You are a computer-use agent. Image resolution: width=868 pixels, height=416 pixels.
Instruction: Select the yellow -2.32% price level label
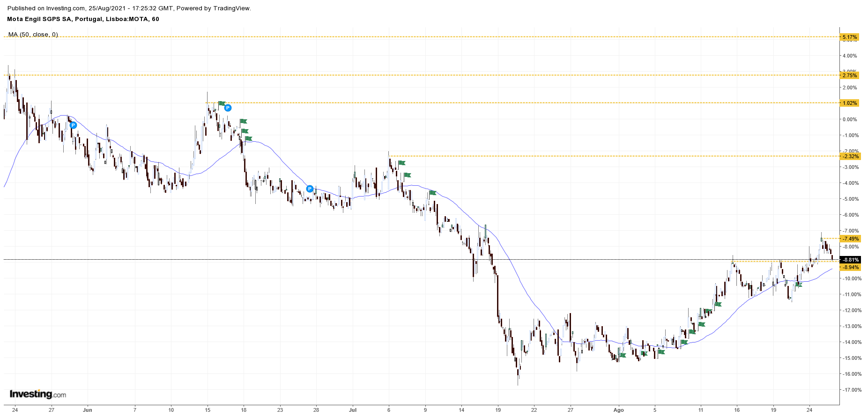tap(850, 156)
